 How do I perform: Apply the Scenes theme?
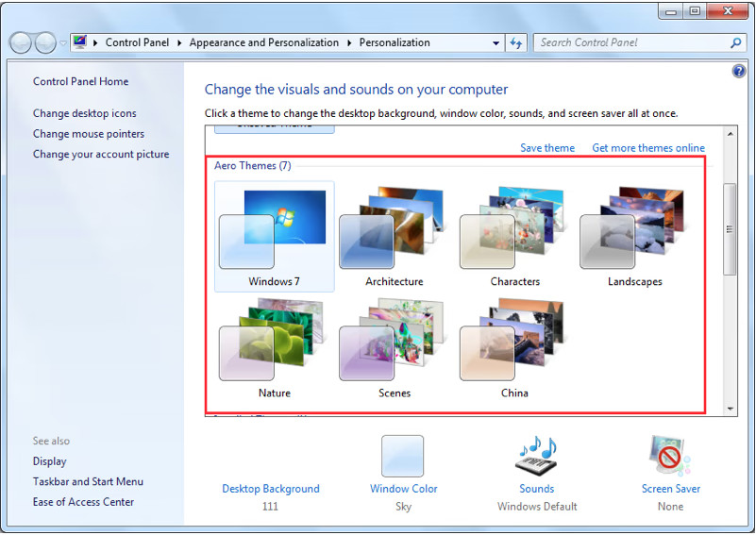point(394,347)
